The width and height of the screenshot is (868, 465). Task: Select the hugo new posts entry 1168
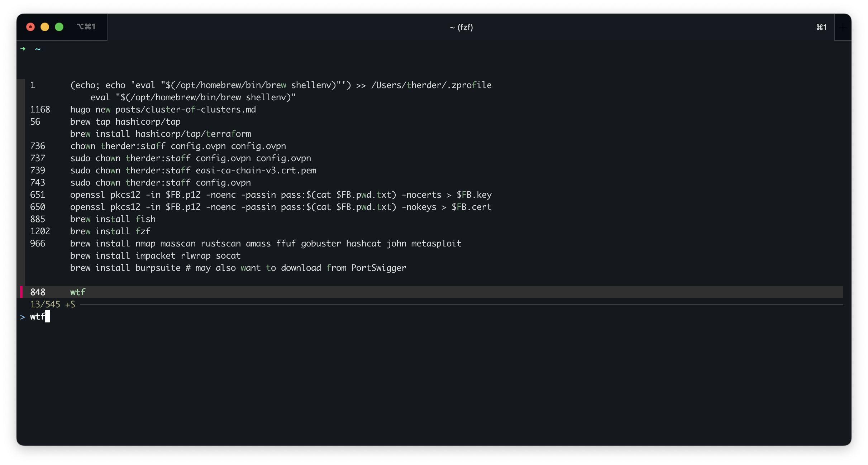pos(163,110)
